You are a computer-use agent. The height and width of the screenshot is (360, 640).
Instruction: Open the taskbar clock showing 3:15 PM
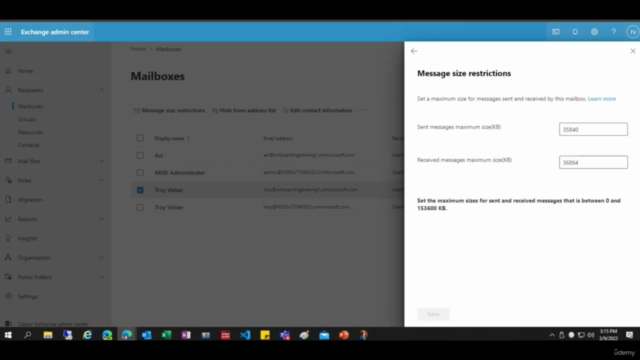point(608,335)
